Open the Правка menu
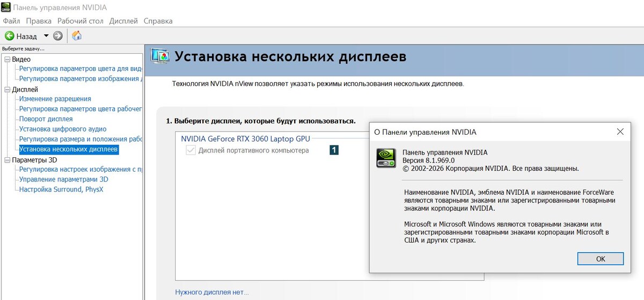644x300 pixels. 39,21
